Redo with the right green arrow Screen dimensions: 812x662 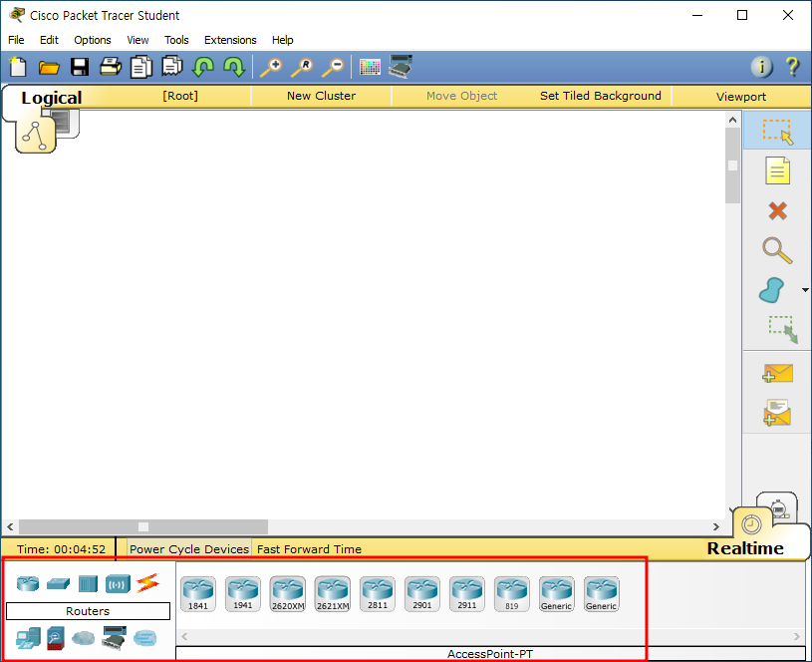click(234, 67)
